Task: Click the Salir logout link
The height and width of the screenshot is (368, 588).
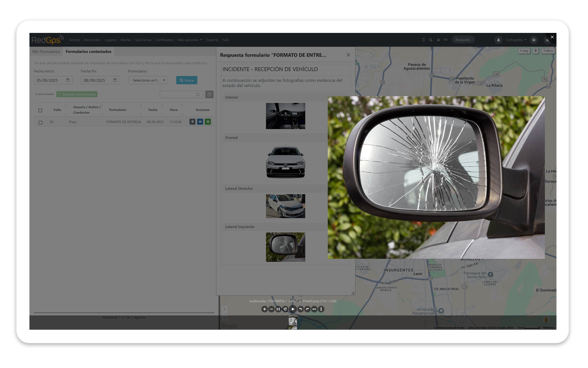Action: 225,40
